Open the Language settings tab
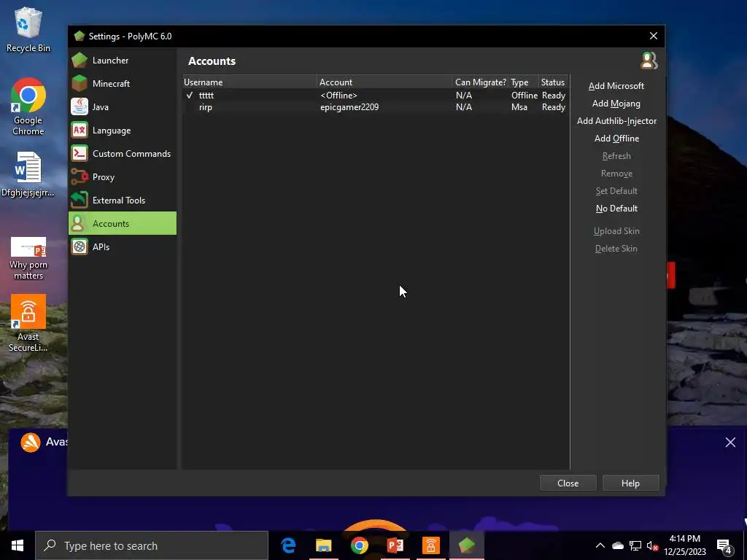747x560 pixels. (x=123, y=130)
